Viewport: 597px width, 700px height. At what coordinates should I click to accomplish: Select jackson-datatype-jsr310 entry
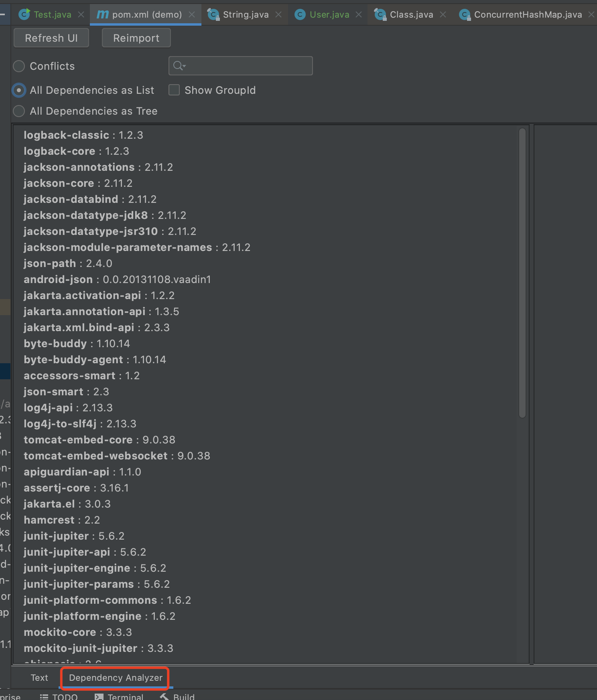[110, 231]
